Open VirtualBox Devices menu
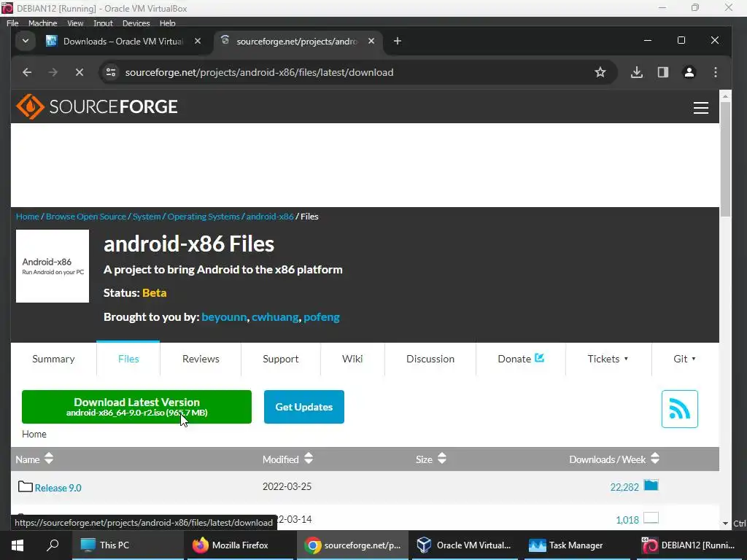747x560 pixels. [136, 23]
